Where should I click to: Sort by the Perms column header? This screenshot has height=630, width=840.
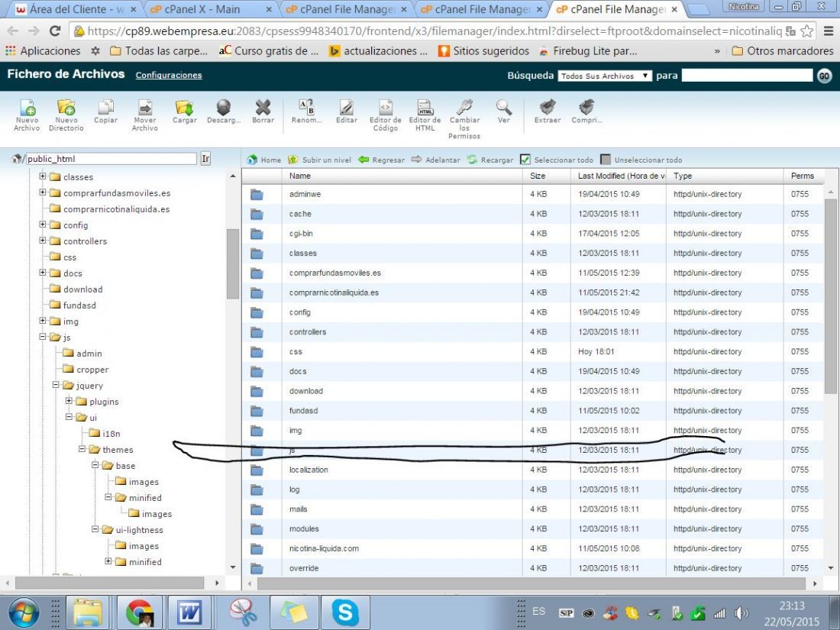tap(803, 176)
